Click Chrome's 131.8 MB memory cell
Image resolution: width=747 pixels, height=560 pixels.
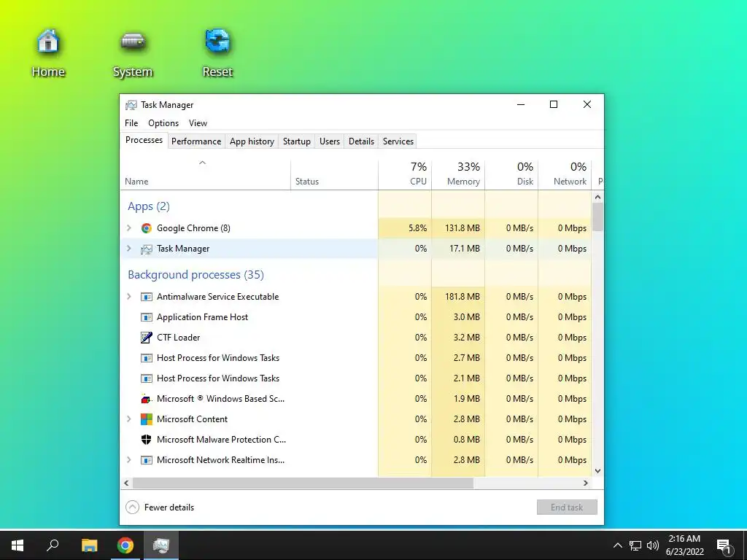click(458, 228)
